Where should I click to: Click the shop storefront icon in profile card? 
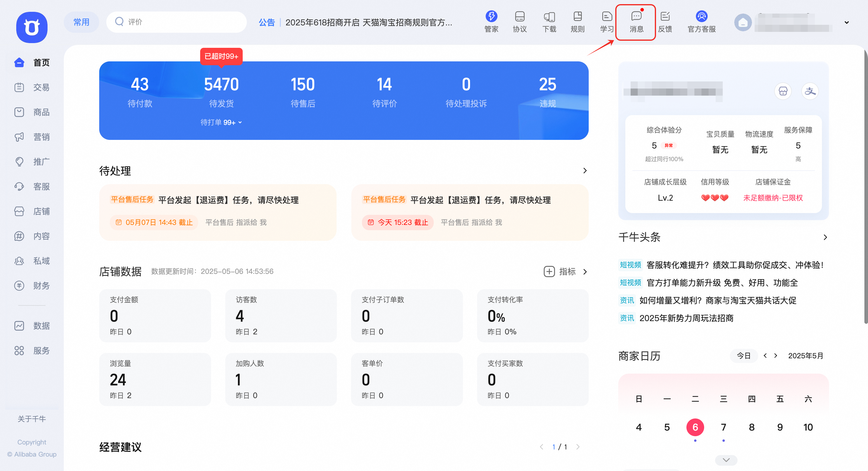[783, 91]
